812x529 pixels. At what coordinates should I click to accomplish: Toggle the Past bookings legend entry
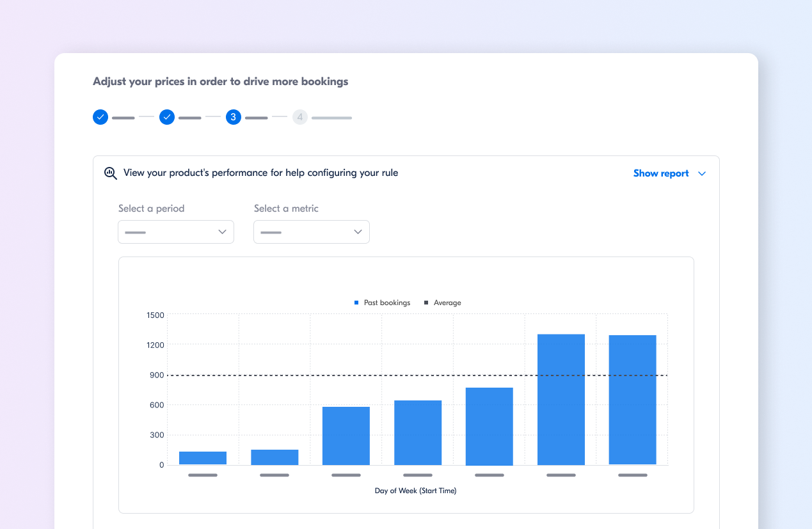pos(382,303)
